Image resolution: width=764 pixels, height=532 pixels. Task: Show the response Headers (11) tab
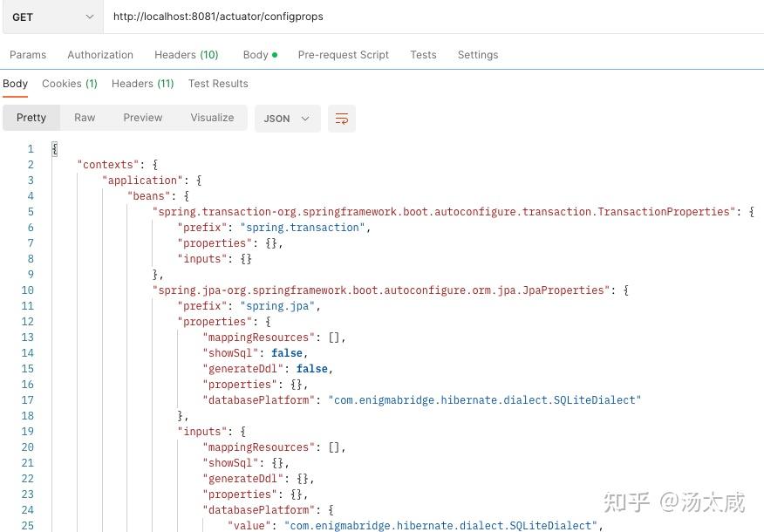143,84
